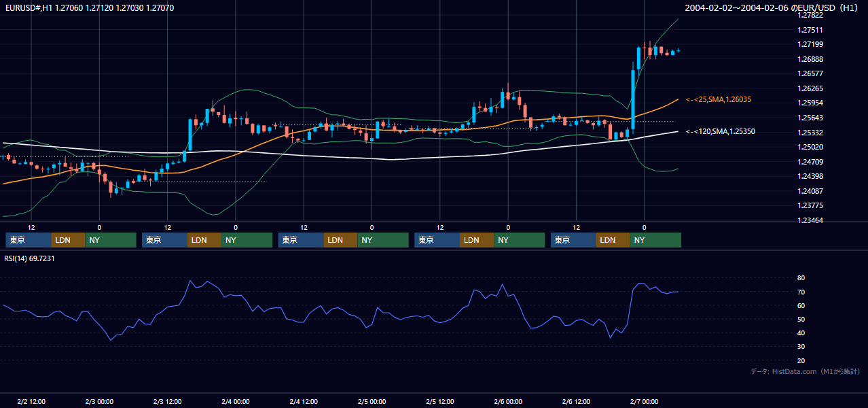Click the tall blue breakout candle near 2/7
868x408 pixels.
pos(633,99)
